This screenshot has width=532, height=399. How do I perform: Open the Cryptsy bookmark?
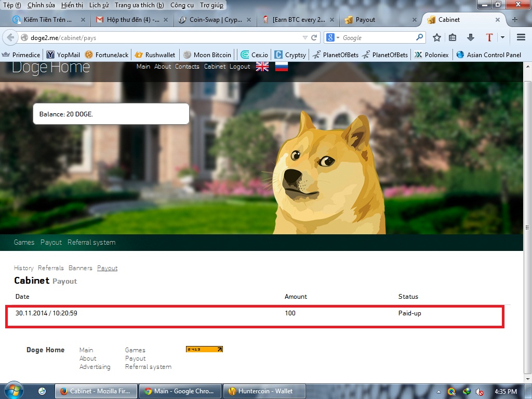(x=289, y=54)
